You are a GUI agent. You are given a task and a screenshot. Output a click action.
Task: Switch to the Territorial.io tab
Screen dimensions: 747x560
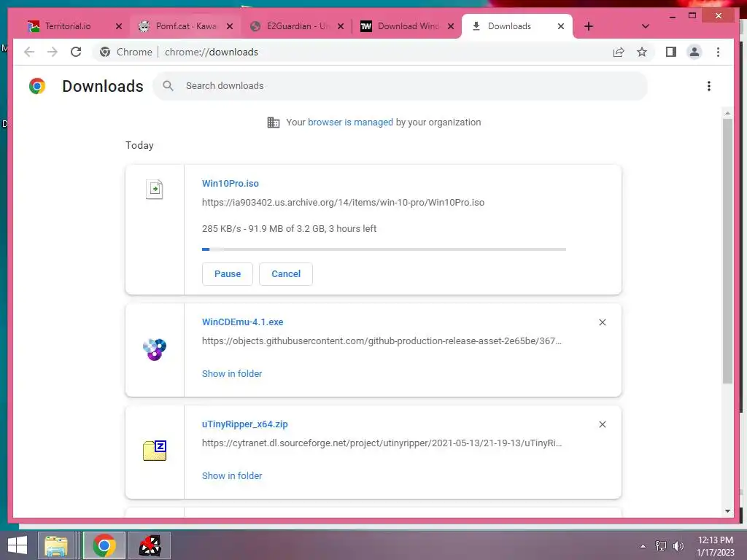click(x=66, y=26)
